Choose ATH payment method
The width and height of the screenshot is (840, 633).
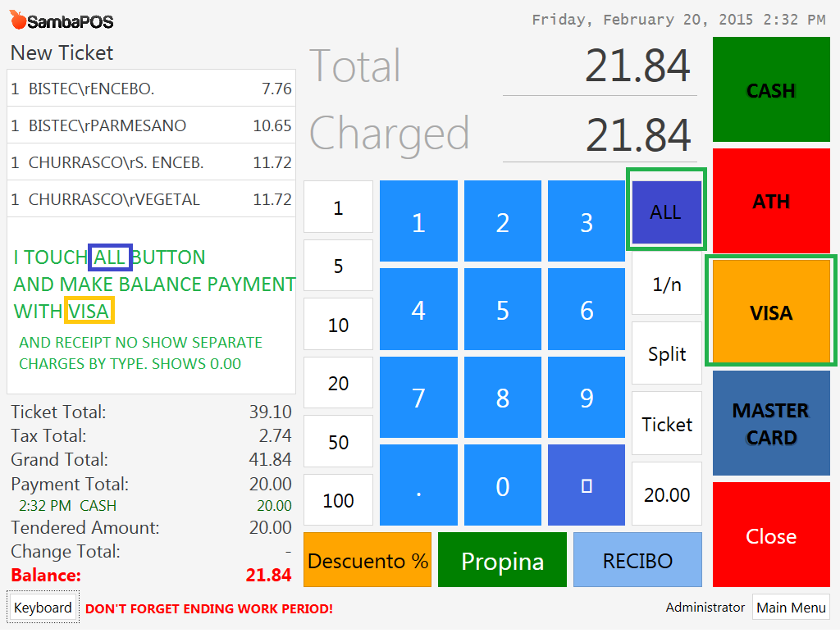tap(771, 201)
